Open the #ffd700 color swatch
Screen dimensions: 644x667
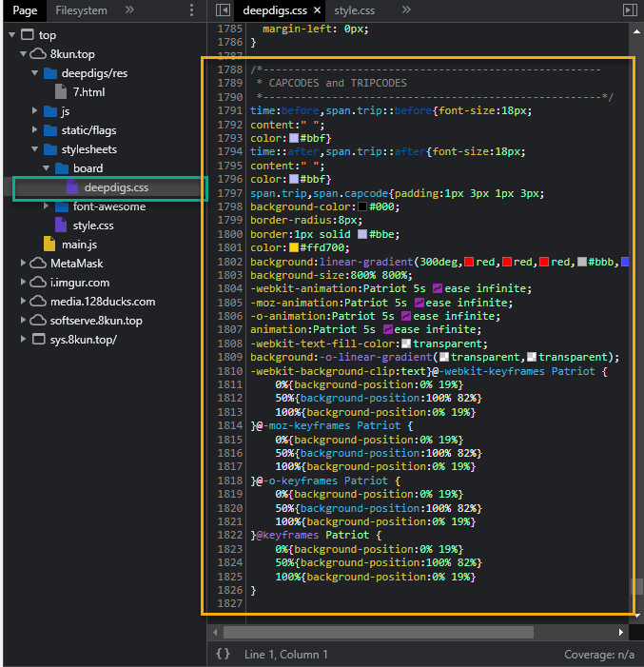pyautogui.click(x=294, y=247)
